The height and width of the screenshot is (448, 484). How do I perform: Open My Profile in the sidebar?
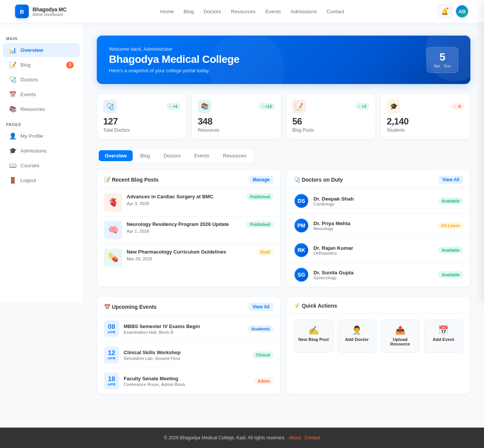click(42, 136)
